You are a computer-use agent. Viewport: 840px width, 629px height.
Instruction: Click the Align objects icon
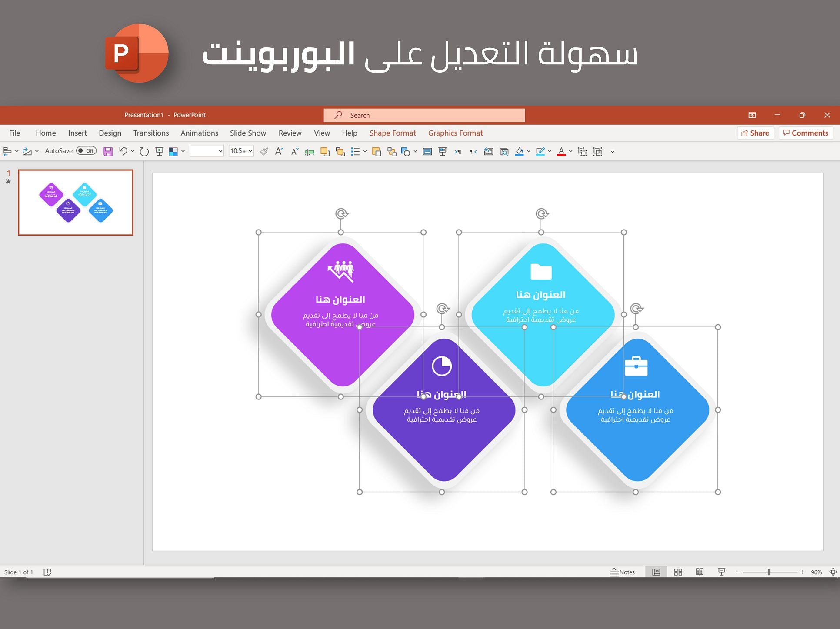[7, 151]
